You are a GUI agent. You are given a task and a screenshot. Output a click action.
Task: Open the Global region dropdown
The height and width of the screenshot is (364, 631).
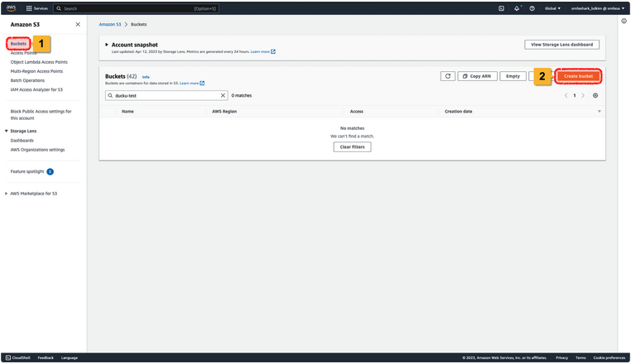(552, 8)
